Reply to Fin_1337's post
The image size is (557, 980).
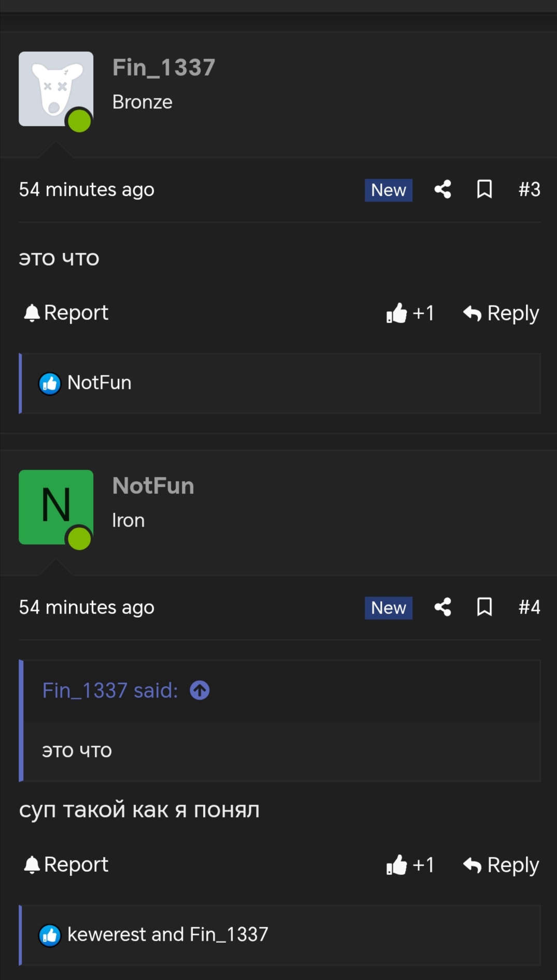(x=501, y=313)
